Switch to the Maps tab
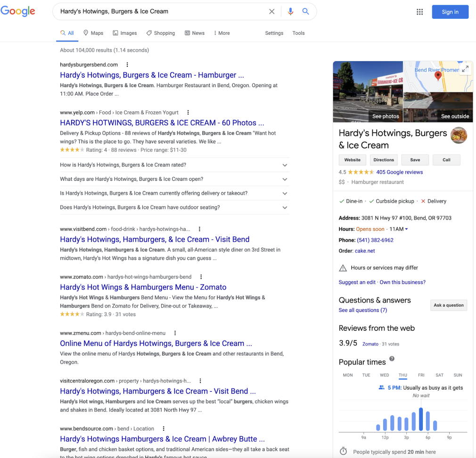This screenshot has width=476, height=458. click(93, 33)
